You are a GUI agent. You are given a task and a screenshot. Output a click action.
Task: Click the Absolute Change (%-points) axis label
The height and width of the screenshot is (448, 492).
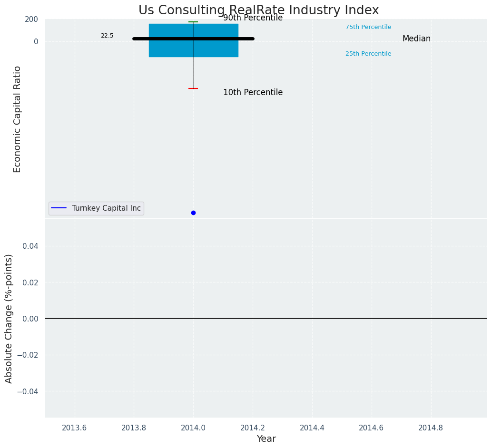point(9,318)
